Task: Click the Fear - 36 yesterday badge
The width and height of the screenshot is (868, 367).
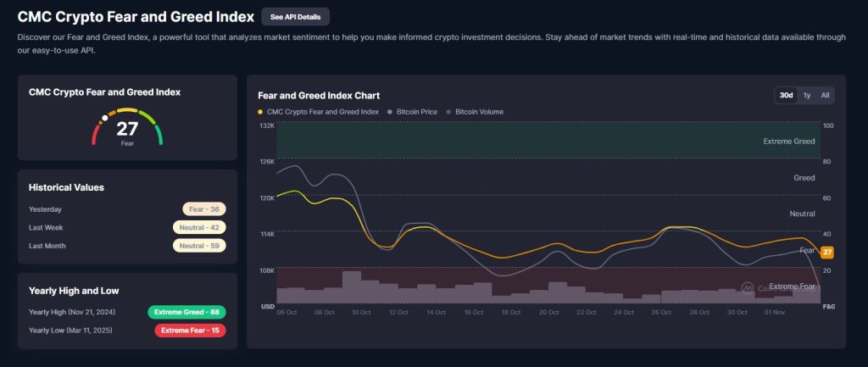Action: click(204, 209)
